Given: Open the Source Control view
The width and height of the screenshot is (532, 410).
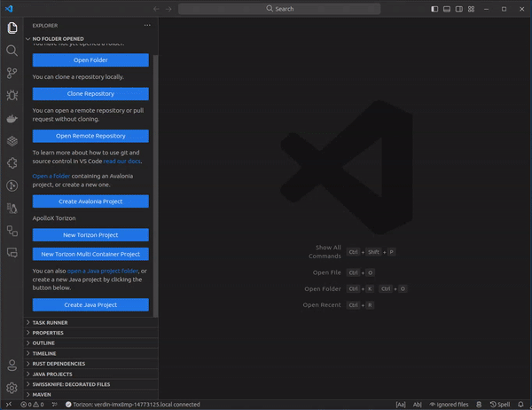Looking at the screenshot, I should [x=12, y=73].
